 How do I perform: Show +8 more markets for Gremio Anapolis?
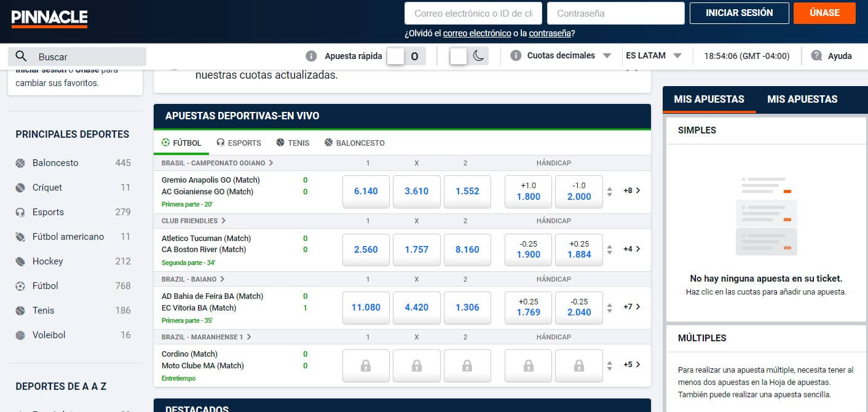point(632,191)
